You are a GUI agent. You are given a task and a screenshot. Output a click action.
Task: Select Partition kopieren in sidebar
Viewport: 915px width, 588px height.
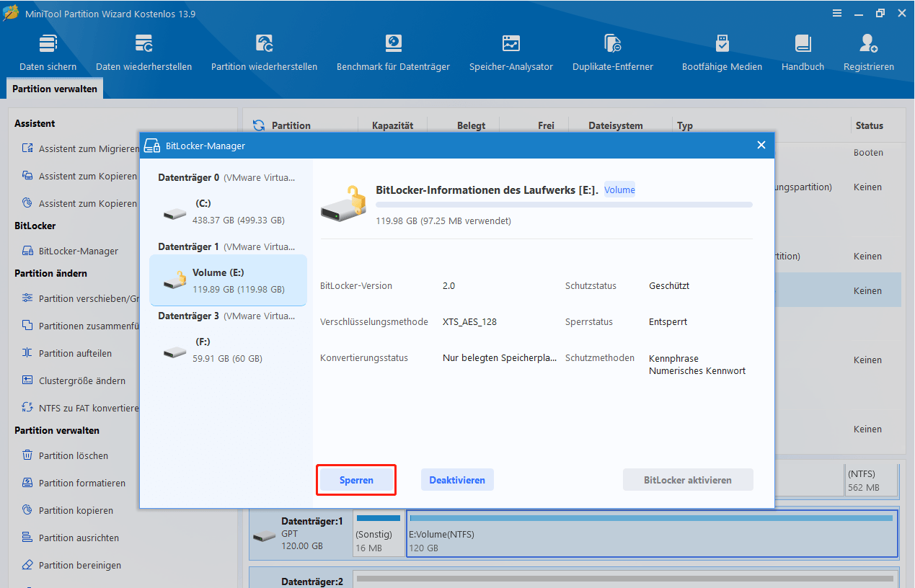67,510
